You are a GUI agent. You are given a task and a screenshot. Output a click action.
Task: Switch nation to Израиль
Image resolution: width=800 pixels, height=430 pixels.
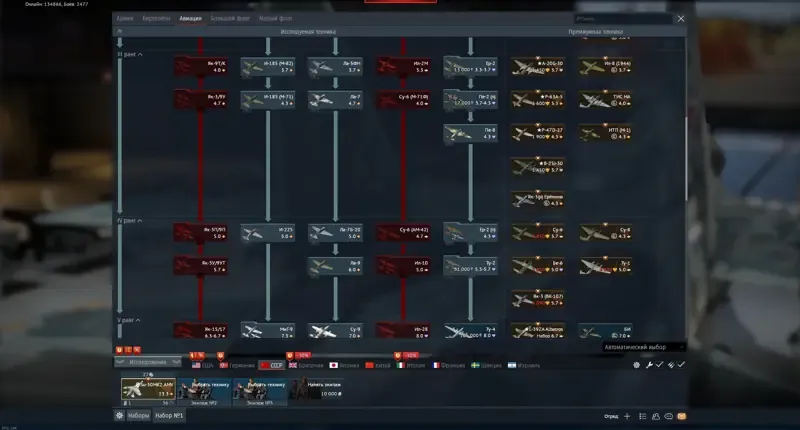pos(524,365)
